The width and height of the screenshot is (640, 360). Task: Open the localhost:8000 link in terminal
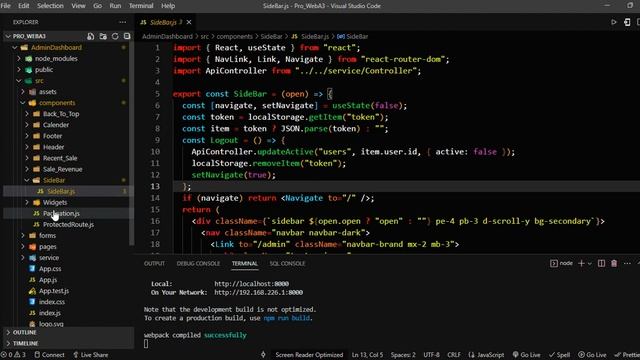click(251, 284)
